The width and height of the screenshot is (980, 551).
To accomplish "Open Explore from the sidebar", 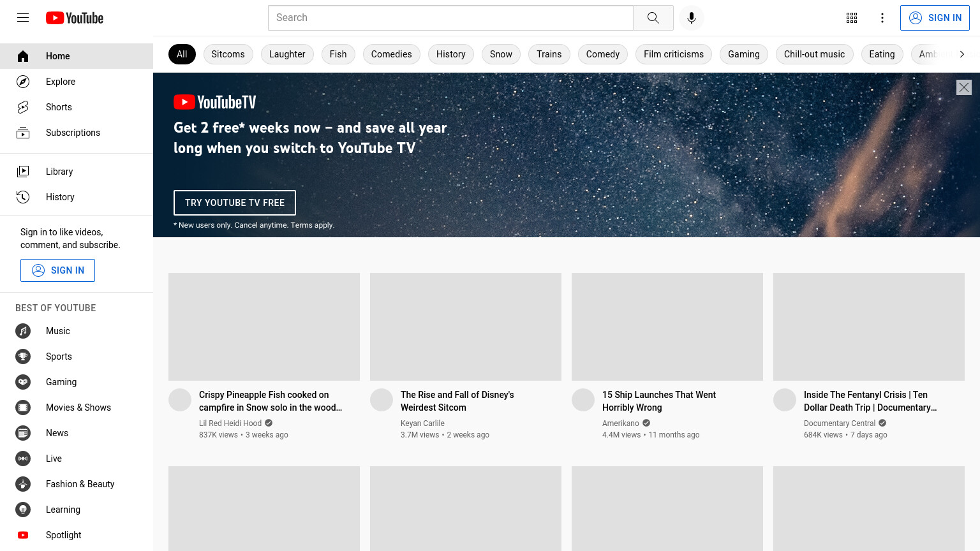I will pyautogui.click(x=77, y=82).
